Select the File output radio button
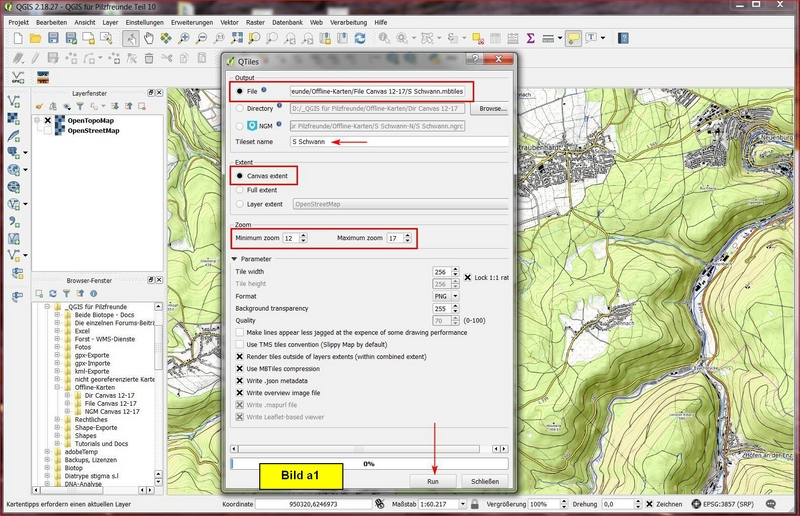Viewport: 800px width, 516px height. (x=239, y=91)
